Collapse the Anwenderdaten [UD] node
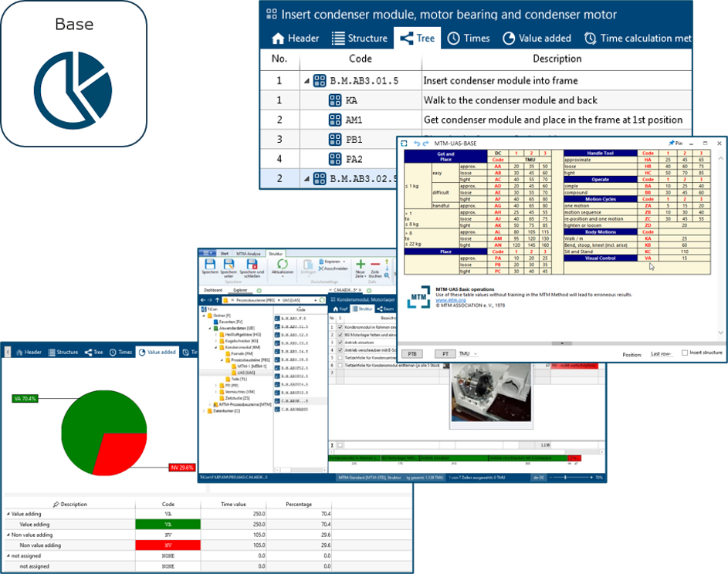 [210, 328]
